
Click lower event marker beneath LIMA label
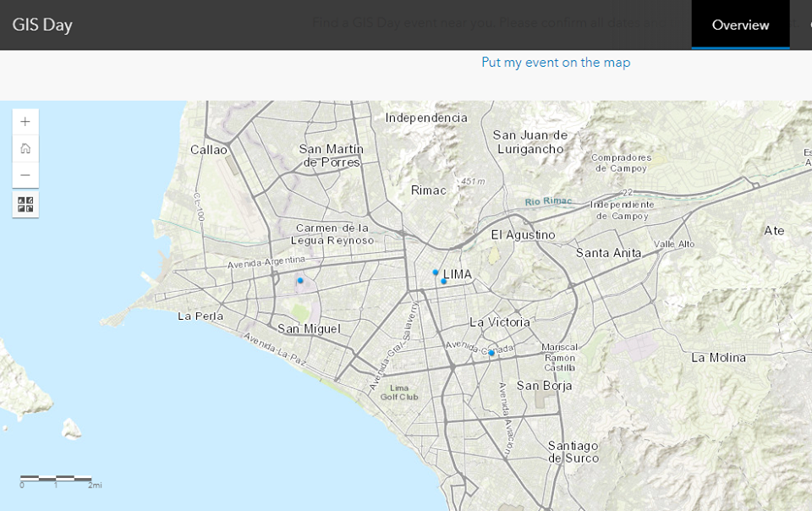[x=444, y=281]
